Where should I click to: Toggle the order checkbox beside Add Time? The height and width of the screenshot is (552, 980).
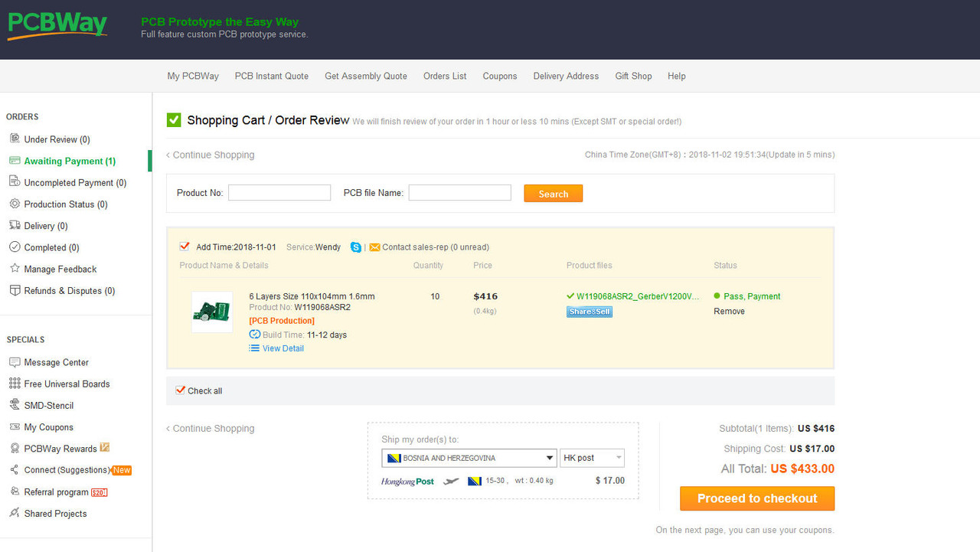pyautogui.click(x=184, y=247)
